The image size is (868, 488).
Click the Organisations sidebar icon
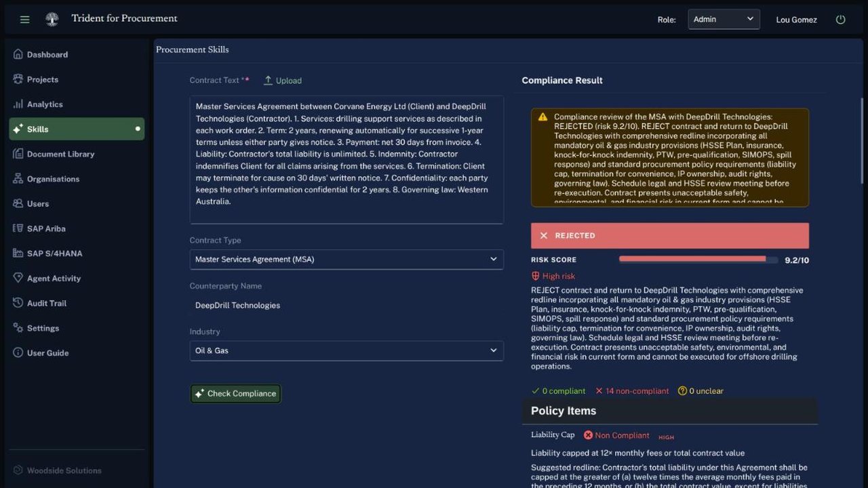tap(18, 179)
